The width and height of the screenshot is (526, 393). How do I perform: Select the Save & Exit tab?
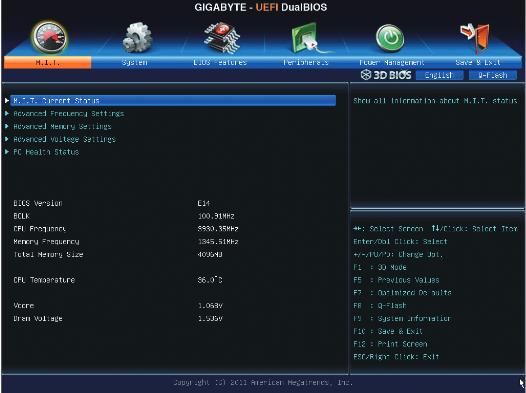[x=478, y=63]
